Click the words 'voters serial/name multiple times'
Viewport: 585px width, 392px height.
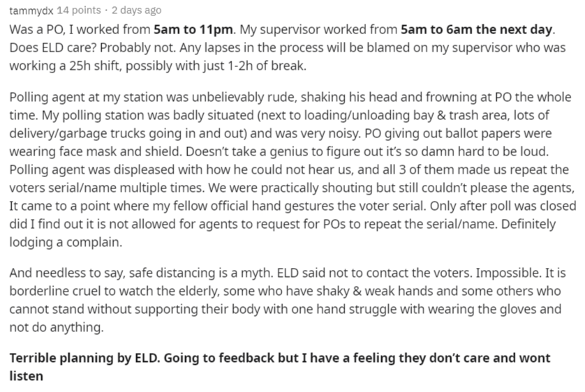pyautogui.click(x=107, y=188)
